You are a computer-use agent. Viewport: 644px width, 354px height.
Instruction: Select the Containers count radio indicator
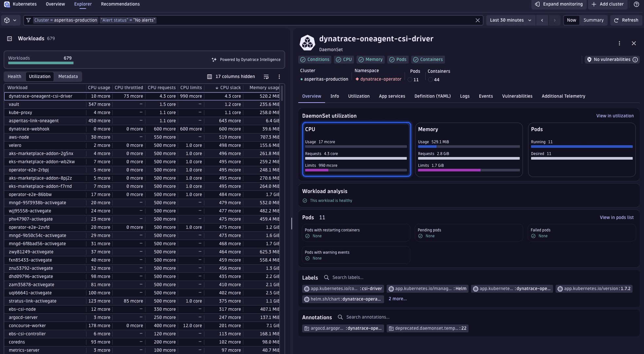pyautogui.click(x=430, y=80)
